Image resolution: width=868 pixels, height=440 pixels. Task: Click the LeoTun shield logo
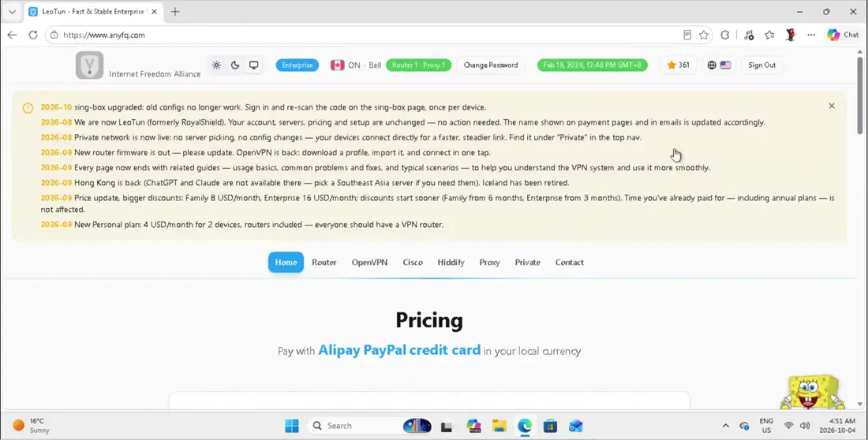(x=90, y=65)
